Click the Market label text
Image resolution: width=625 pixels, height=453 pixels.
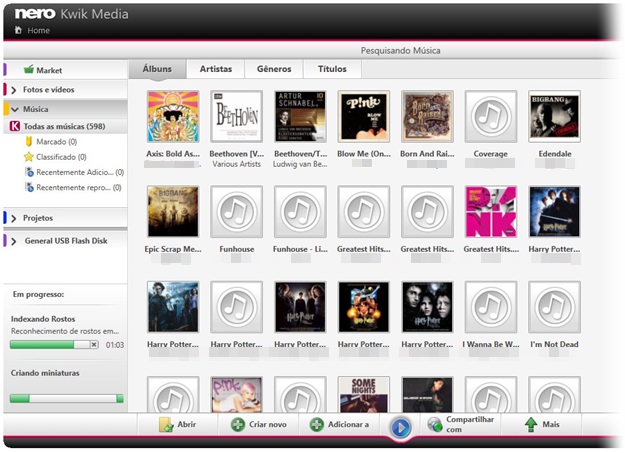coord(49,70)
